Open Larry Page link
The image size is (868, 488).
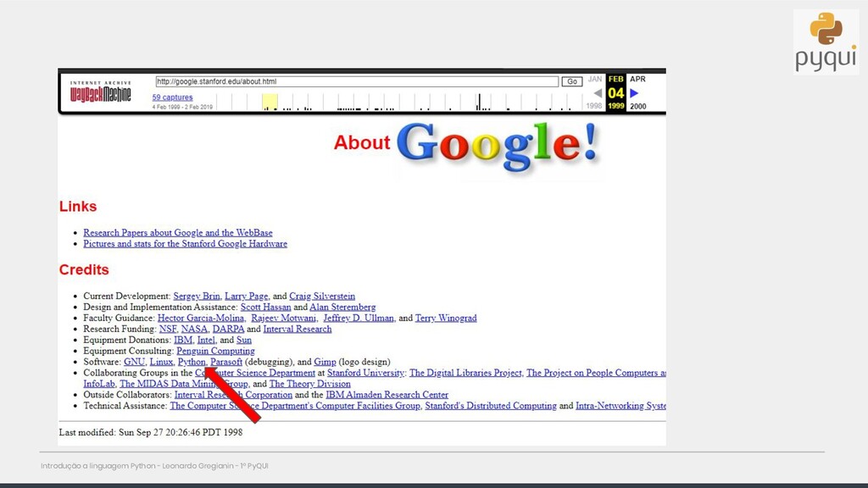click(247, 296)
